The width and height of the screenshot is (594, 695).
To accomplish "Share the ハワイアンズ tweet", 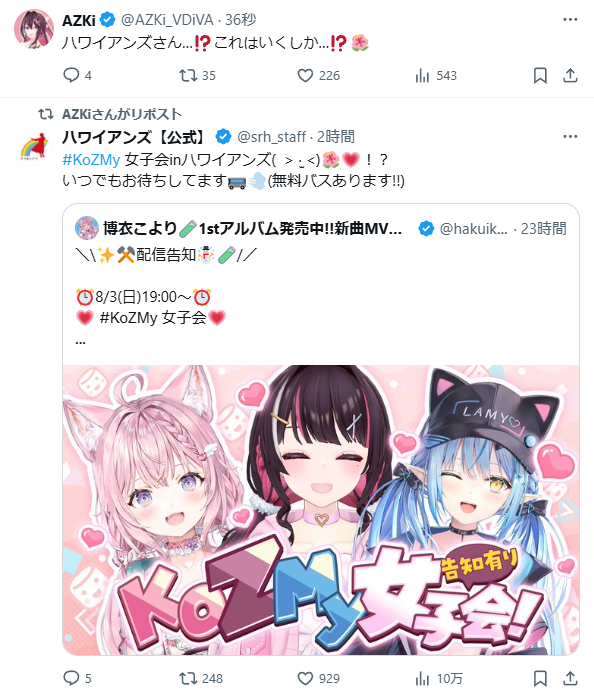I will point(570,678).
